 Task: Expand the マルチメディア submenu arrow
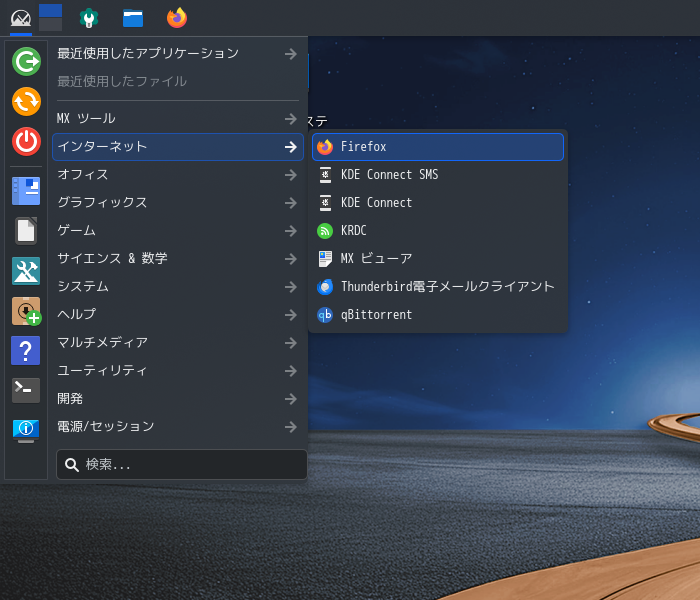[x=291, y=343]
